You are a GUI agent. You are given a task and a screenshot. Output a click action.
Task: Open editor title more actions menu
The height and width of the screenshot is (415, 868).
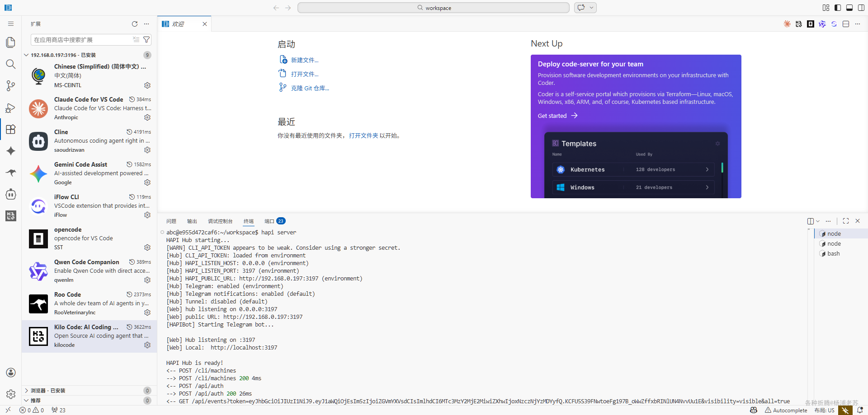click(858, 24)
